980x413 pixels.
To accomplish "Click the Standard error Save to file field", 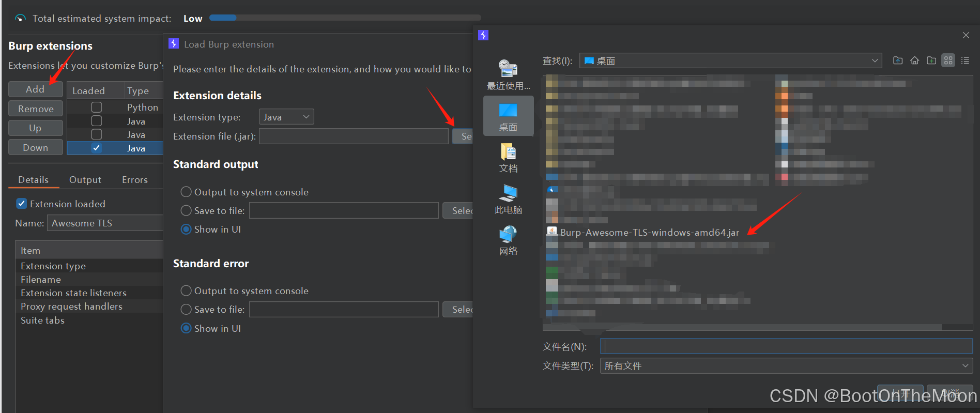I will (344, 309).
